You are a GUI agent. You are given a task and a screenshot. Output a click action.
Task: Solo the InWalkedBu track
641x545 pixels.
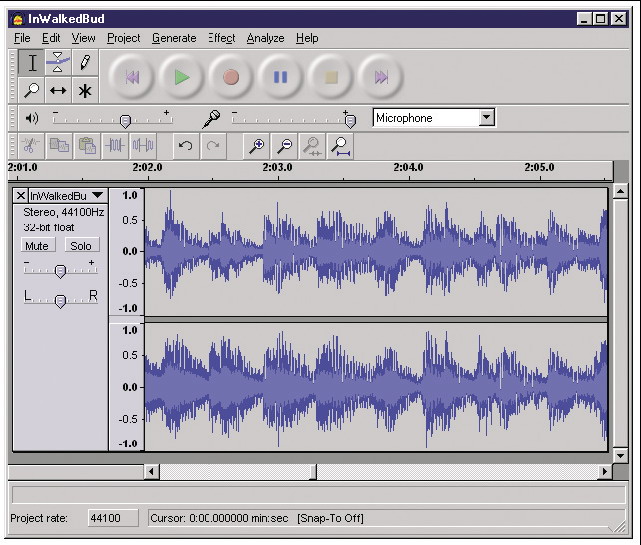point(81,245)
